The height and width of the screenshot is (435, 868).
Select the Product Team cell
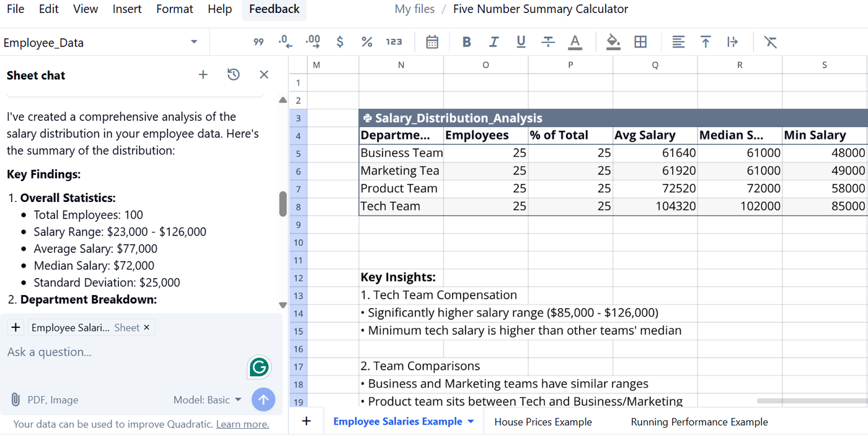(x=401, y=188)
